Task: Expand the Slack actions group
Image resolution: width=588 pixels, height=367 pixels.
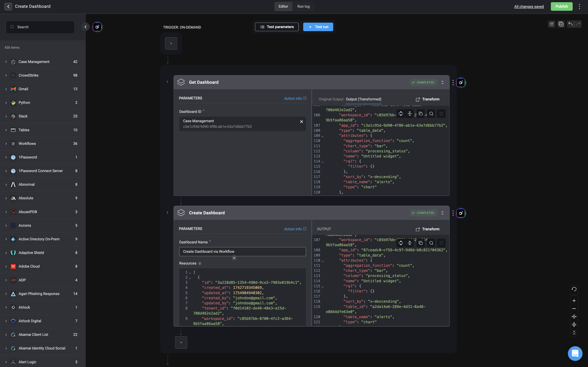Action: coord(6,116)
